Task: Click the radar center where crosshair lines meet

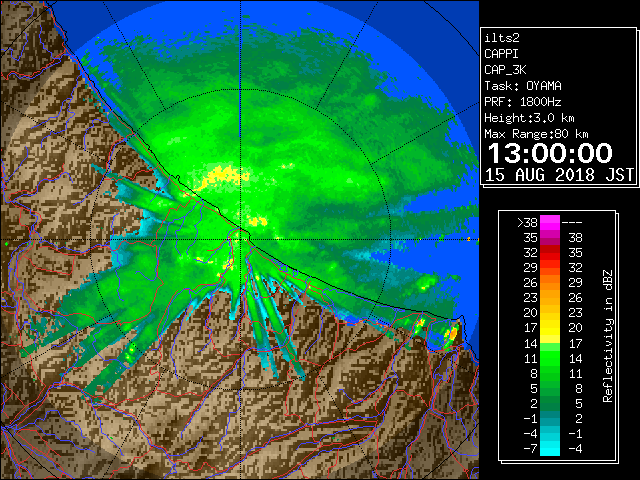Action: click(x=241, y=239)
